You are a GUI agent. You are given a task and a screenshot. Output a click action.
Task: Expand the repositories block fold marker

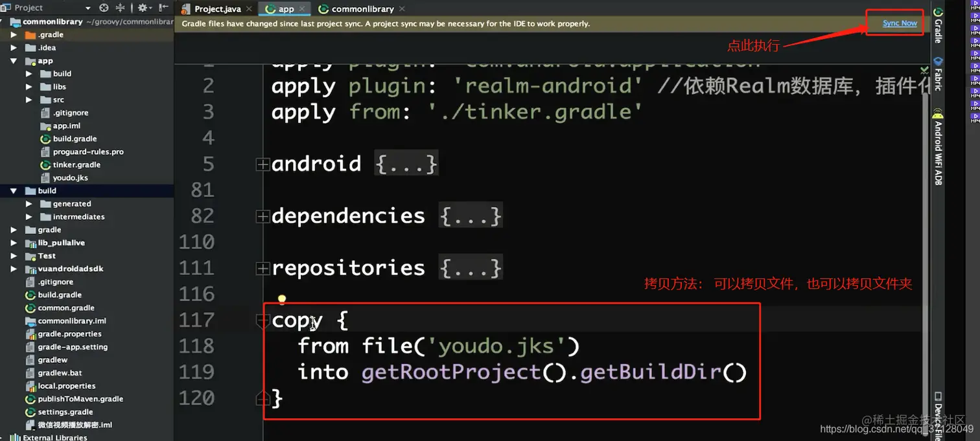tap(262, 268)
